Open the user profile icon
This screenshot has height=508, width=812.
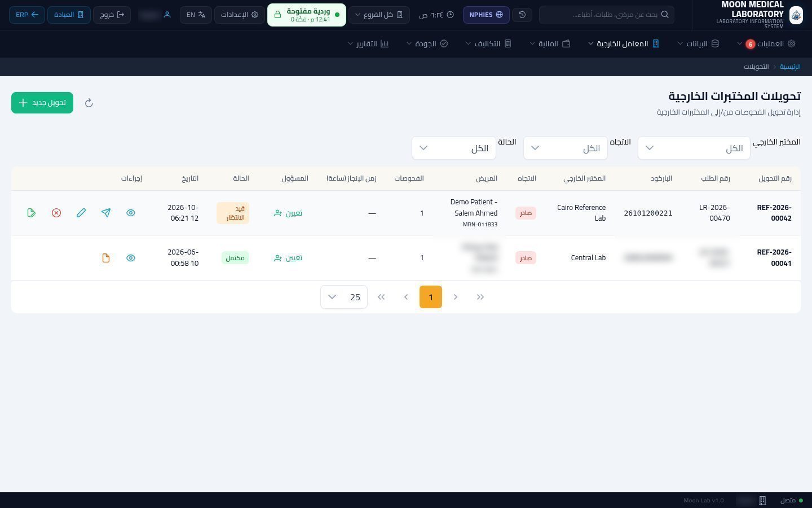167,15
